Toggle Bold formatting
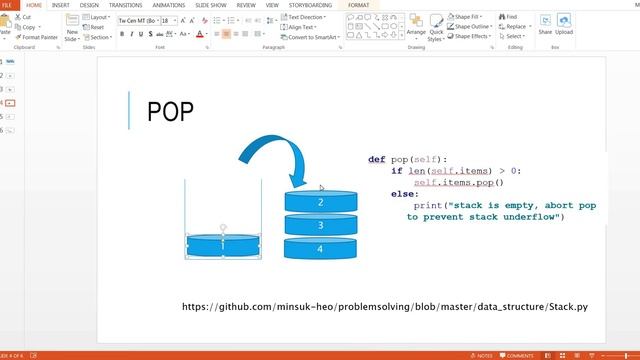 (122, 34)
